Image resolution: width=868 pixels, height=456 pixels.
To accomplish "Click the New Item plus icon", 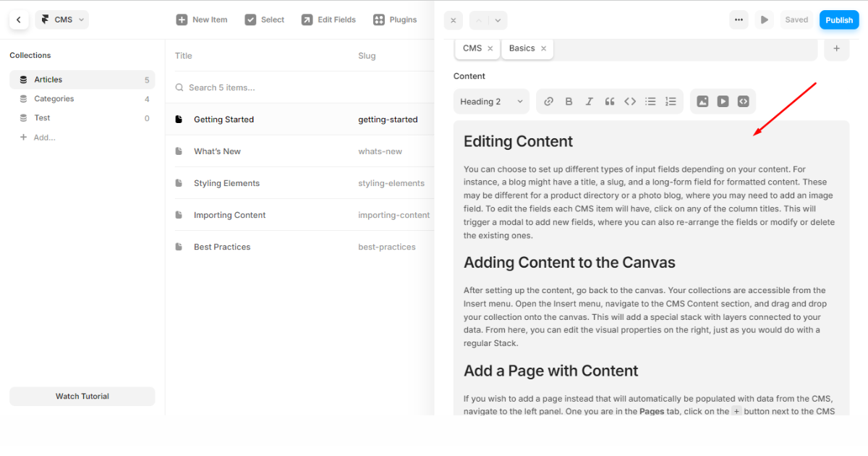I will (x=182, y=20).
